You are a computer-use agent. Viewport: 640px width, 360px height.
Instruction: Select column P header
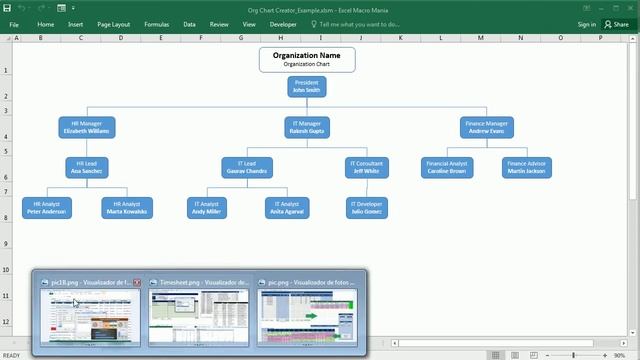(x=600, y=38)
